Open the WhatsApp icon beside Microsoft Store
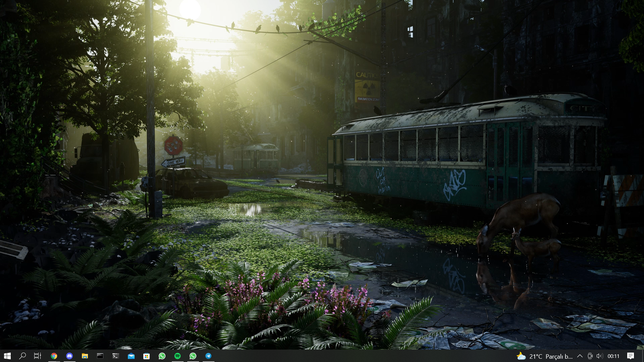 (x=162, y=356)
